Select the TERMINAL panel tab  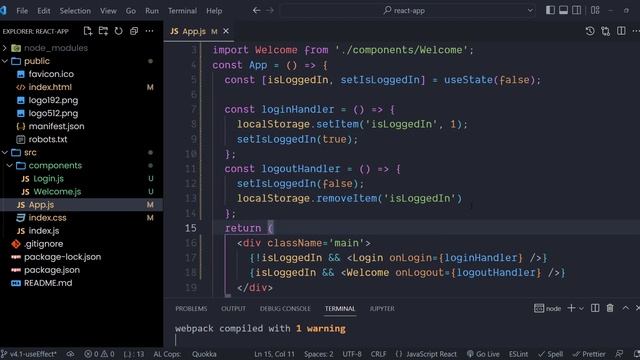(x=340, y=309)
